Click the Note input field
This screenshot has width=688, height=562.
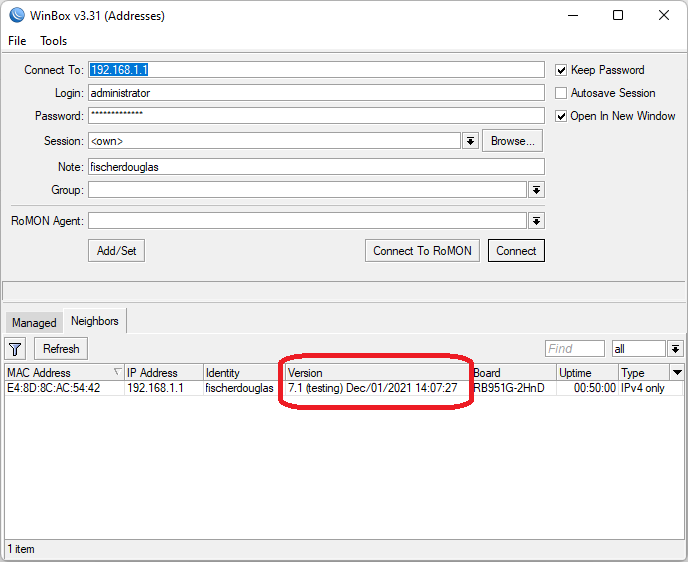point(316,167)
